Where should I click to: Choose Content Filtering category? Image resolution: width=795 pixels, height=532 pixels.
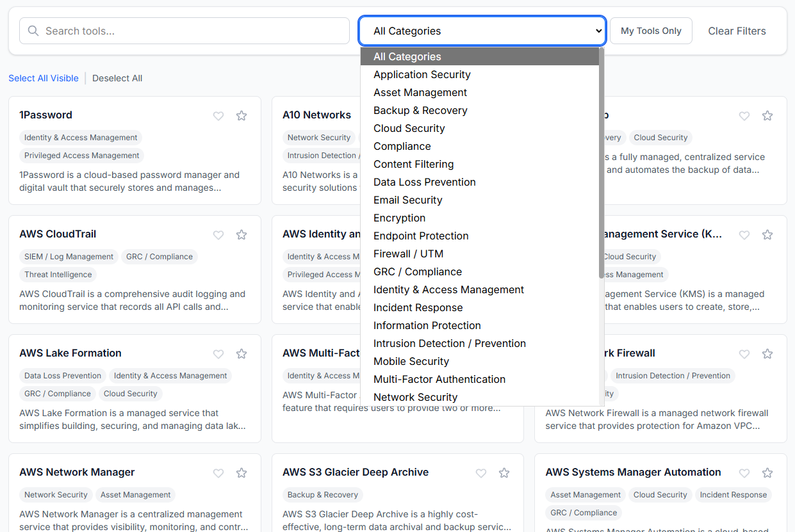479,164
